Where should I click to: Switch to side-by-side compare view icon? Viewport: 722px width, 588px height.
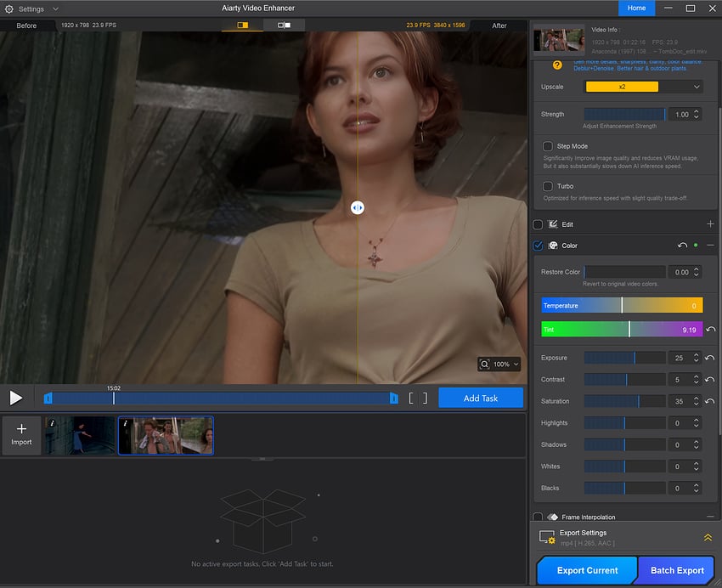click(284, 25)
